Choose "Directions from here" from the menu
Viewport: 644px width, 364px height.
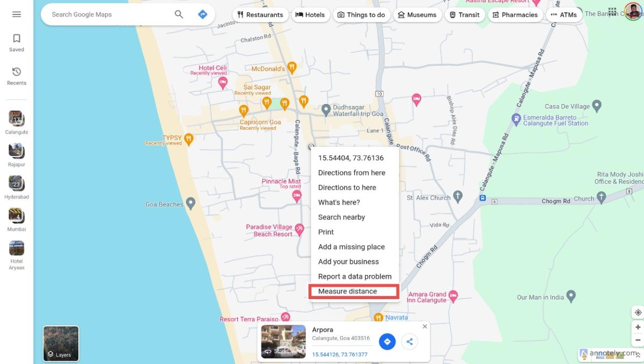(352, 173)
